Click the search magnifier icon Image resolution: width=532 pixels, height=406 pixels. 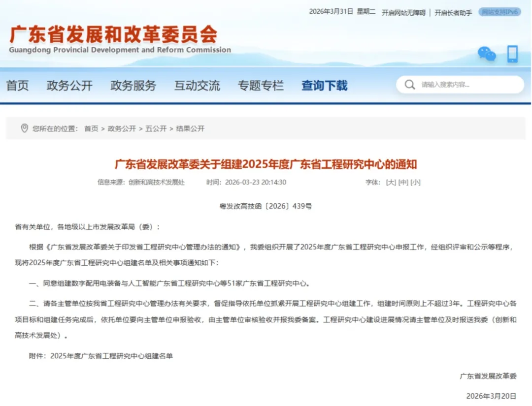pyautogui.click(x=409, y=84)
